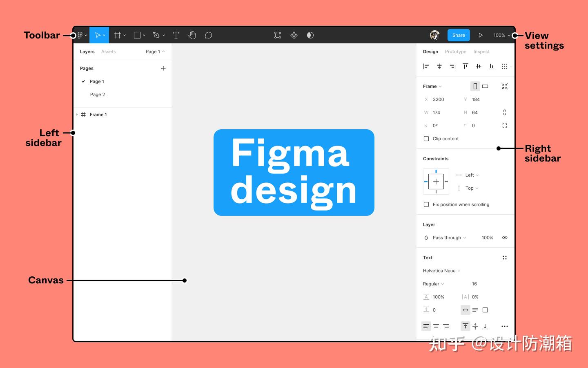Select the Move tool in the toolbar
Viewport: 588px width, 368px height.
point(98,35)
